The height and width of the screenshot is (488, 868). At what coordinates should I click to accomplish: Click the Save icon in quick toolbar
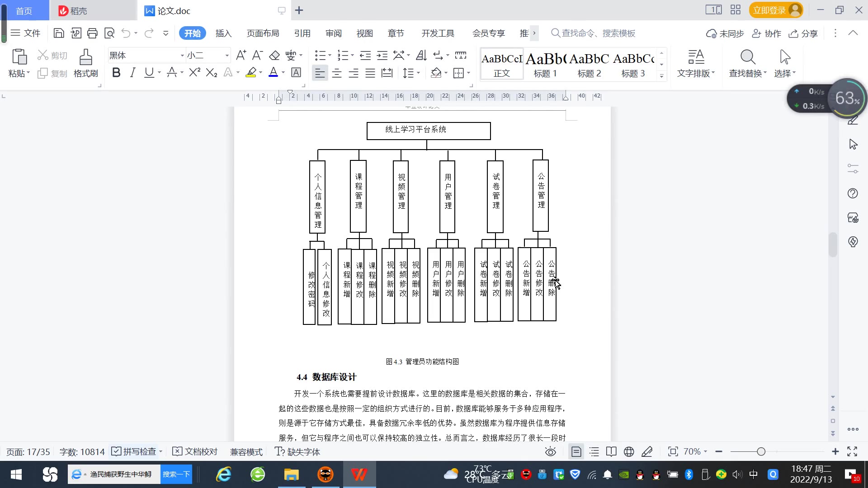coord(58,33)
